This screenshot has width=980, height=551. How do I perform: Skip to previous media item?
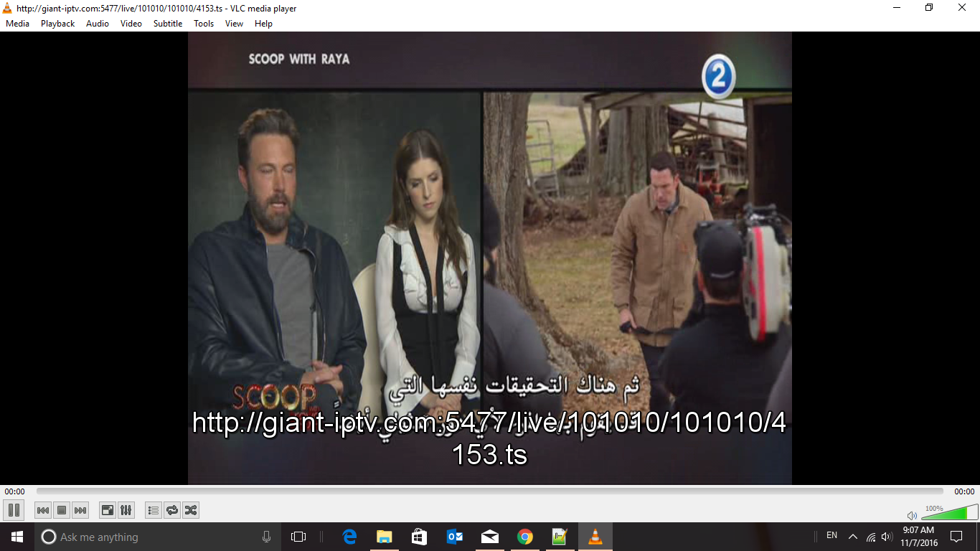click(x=43, y=510)
